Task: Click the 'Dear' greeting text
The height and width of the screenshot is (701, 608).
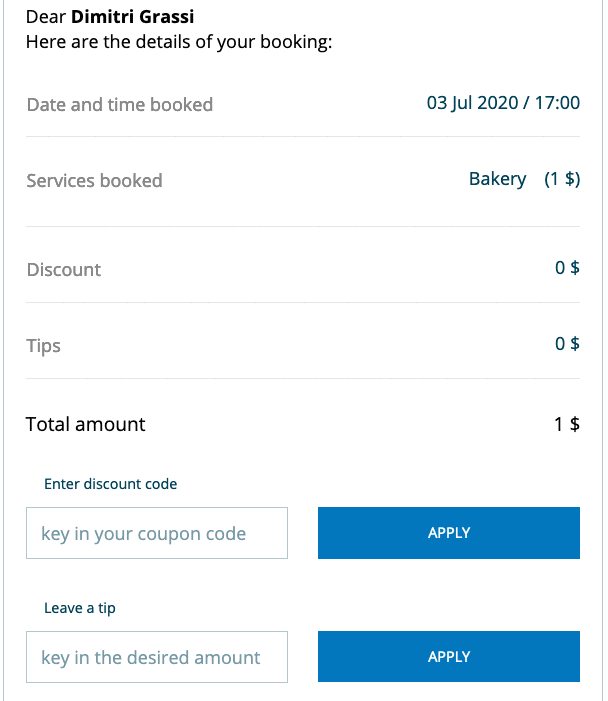Action: click(46, 18)
